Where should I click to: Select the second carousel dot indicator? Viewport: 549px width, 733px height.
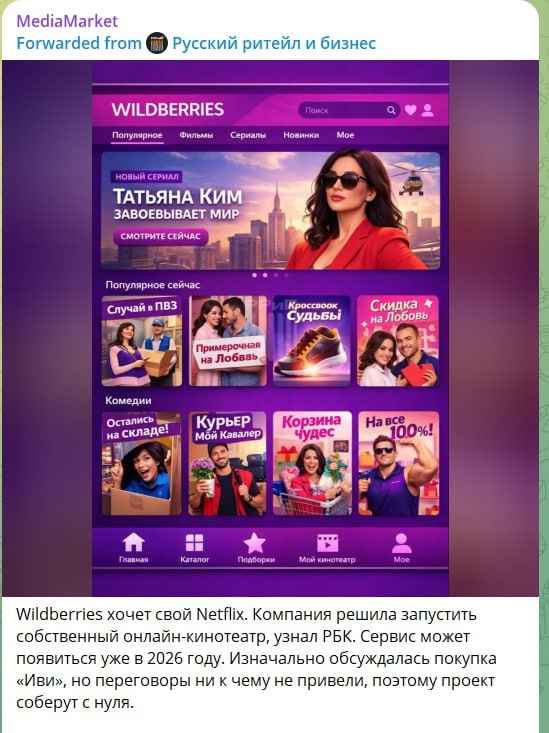(265, 275)
